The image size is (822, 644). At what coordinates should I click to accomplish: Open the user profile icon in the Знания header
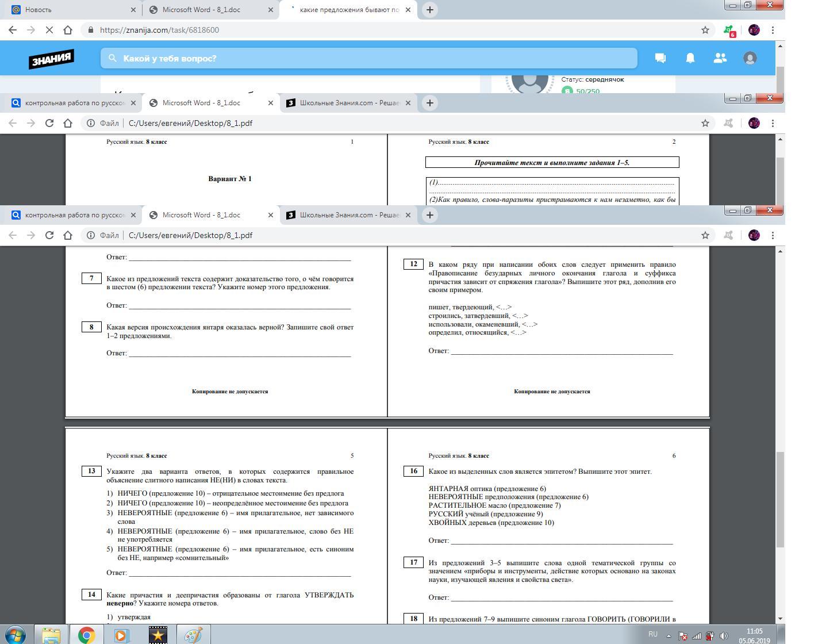[x=750, y=58]
